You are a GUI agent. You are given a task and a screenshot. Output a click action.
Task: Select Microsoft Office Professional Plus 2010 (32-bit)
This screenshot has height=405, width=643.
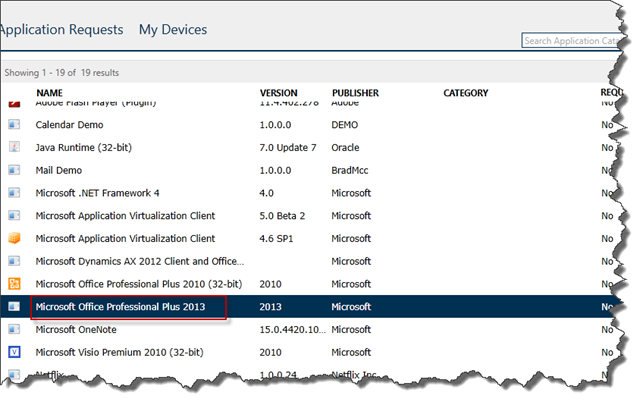click(139, 284)
